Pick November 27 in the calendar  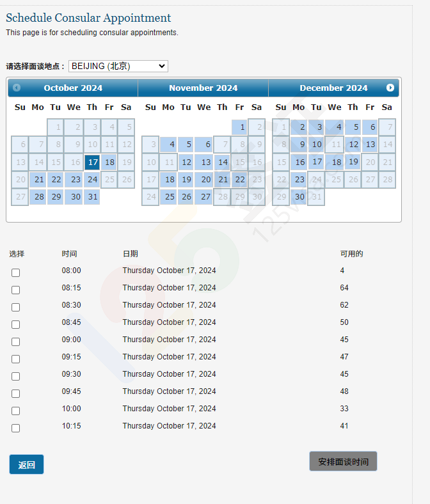205,197
